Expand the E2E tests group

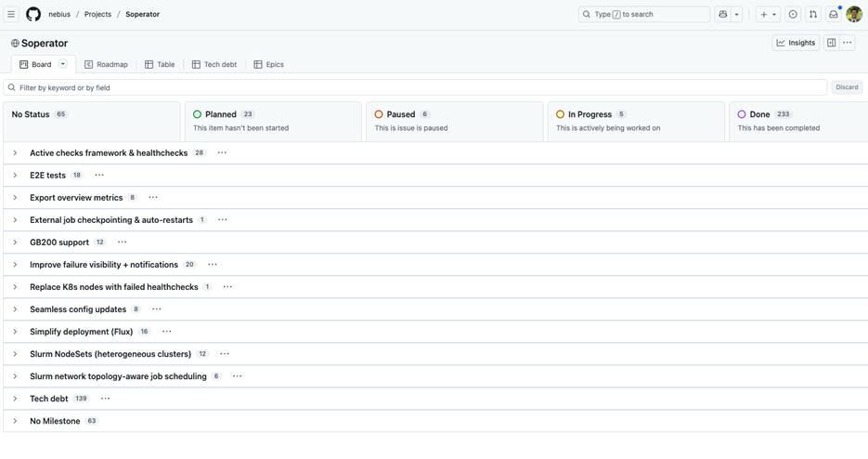(15, 175)
